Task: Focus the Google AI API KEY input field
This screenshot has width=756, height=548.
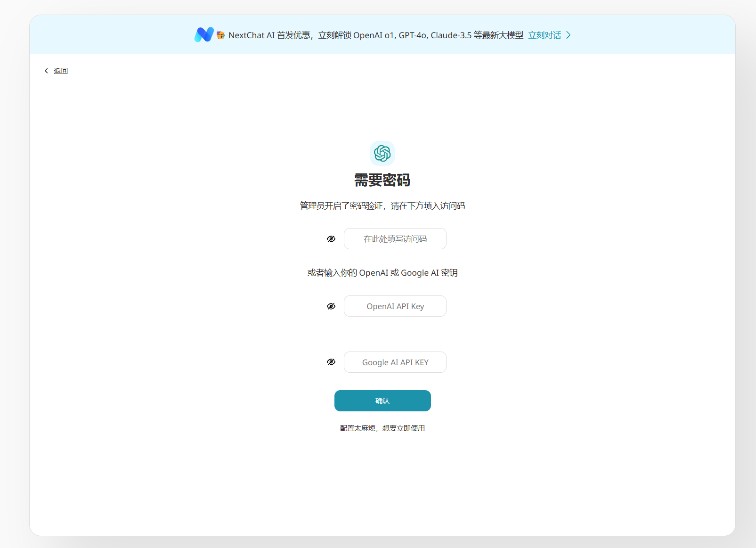Action: (395, 362)
